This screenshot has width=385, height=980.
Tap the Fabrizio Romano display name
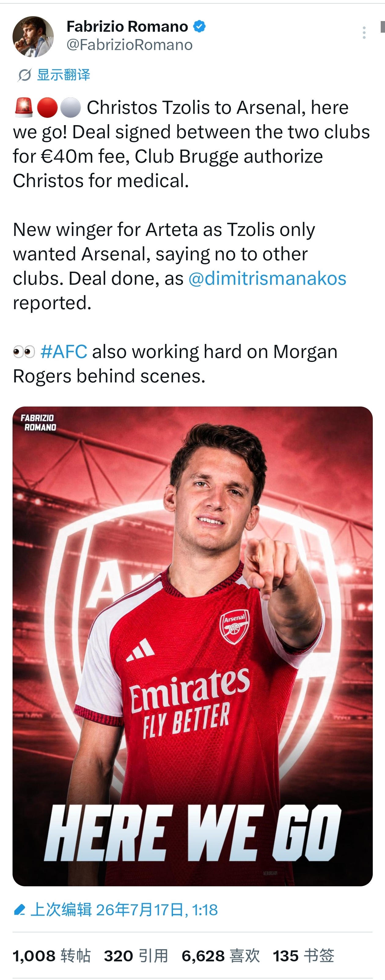127,26
